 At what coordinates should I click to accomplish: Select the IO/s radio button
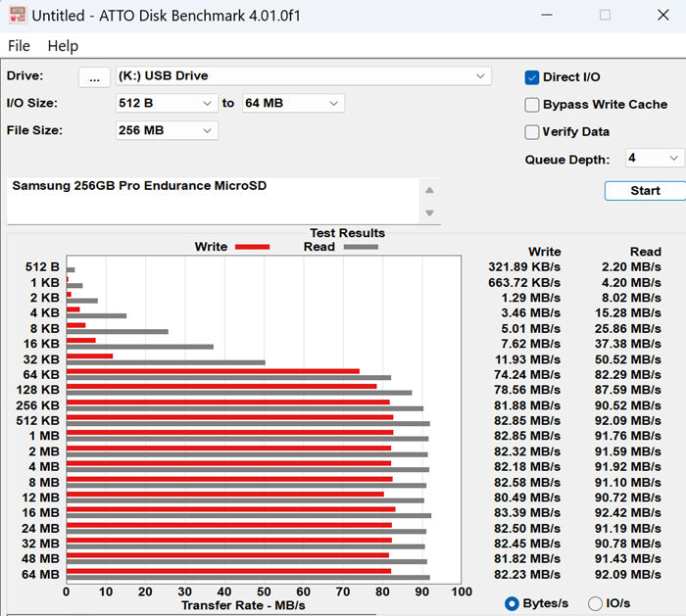(595, 604)
